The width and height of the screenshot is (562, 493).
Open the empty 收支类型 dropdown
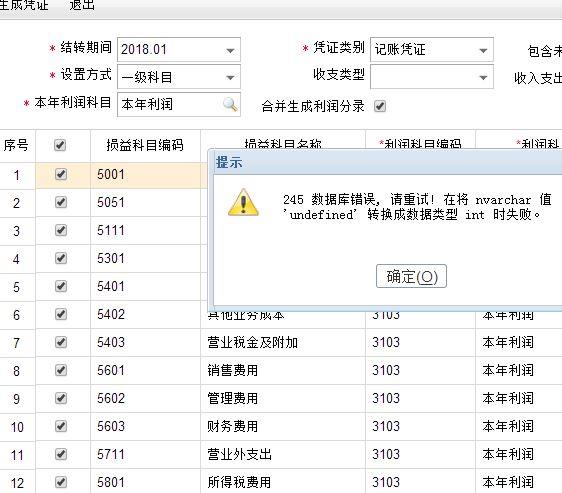[x=432, y=77]
